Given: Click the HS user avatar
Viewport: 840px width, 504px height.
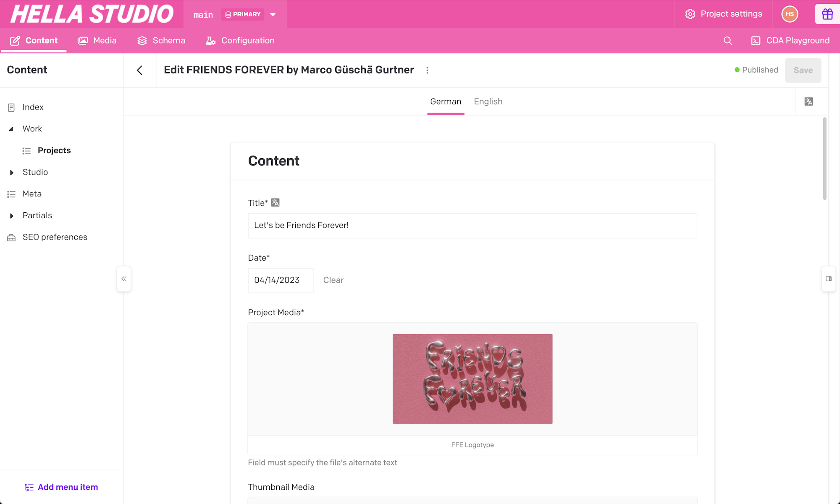Looking at the screenshot, I should [x=790, y=14].
